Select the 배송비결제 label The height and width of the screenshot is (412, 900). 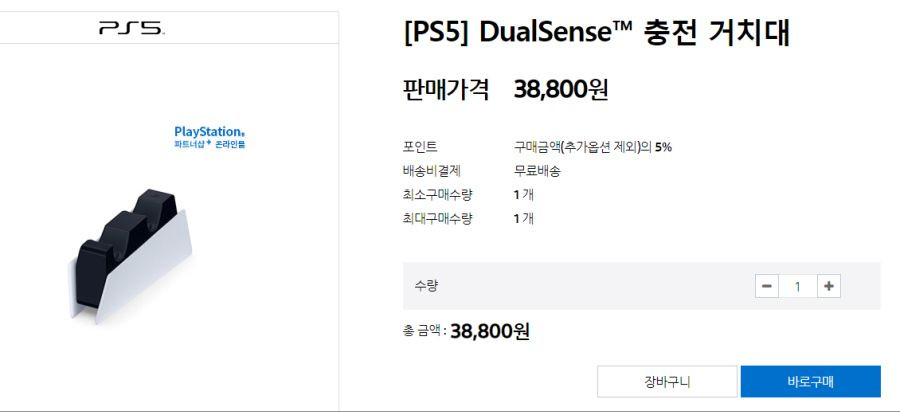432,171
